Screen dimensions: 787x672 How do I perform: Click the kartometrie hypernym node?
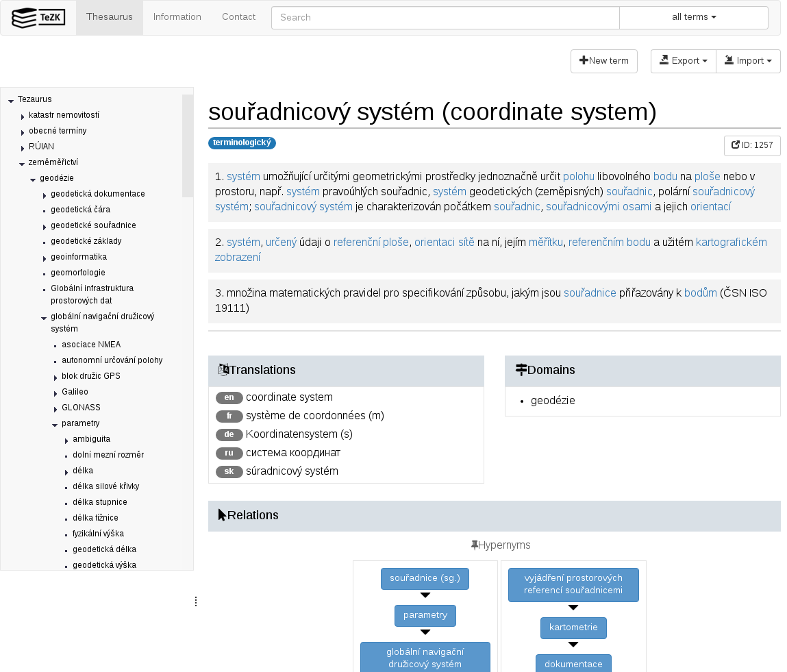click(573, 627)
